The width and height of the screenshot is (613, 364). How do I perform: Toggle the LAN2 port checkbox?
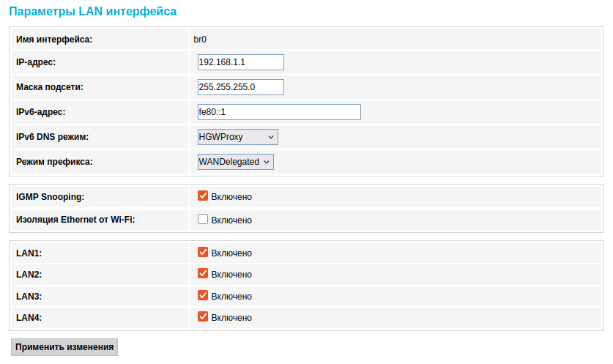tap(203, 274)
